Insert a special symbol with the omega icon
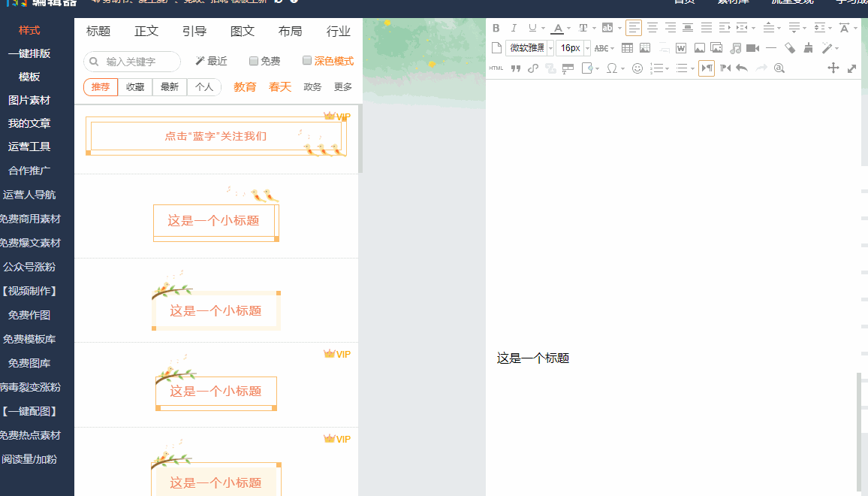The width and height of the screenshot is (868, 496). click(x=613, y=67)
